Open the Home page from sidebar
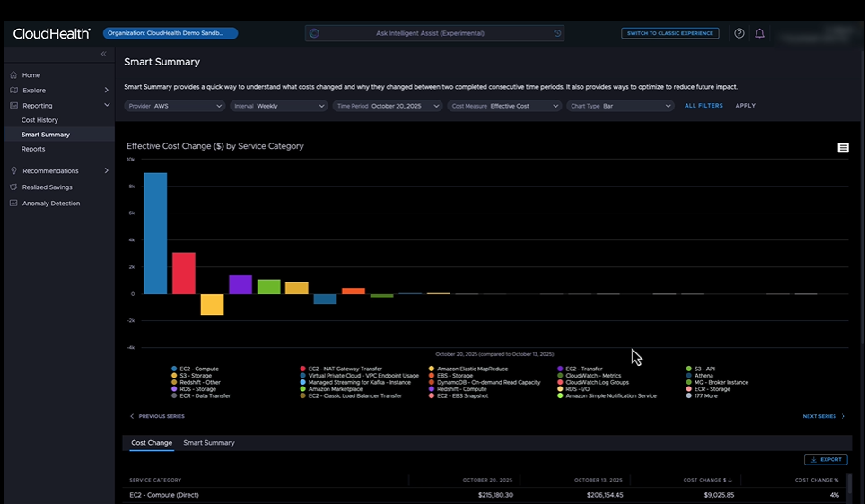This screenshot has width=865, height=504. click(31, 75)
